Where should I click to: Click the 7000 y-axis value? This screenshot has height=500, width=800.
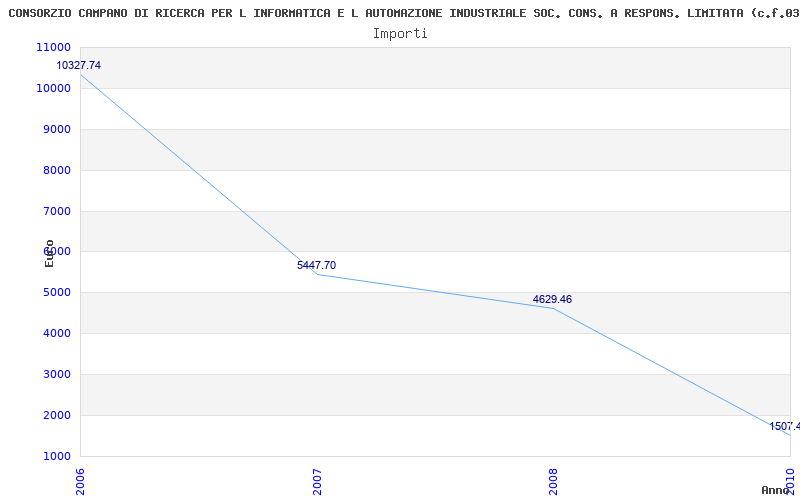click(x=55, y=211)
